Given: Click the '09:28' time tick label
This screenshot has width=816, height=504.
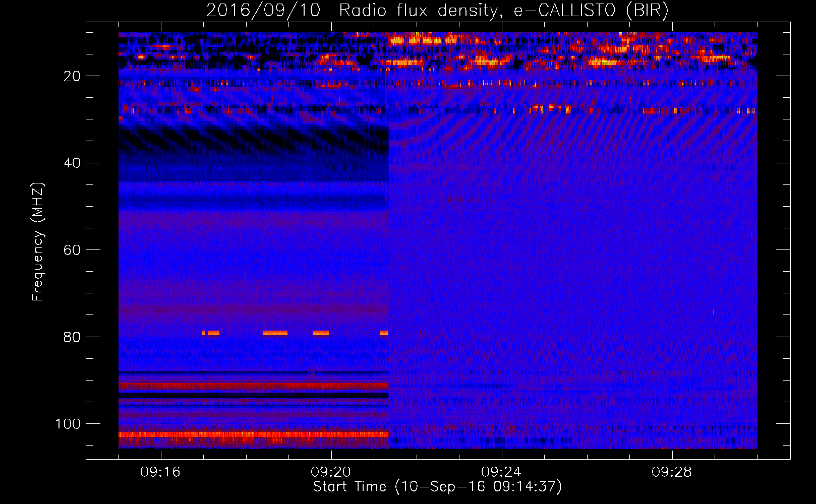Looking at the screenshot, I should pos(672,472).
